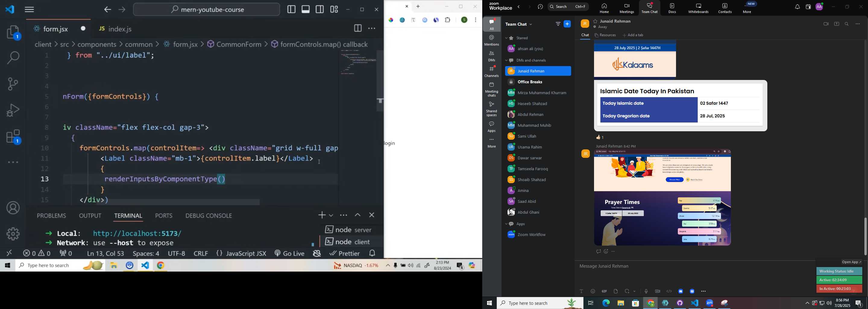Switch to Resources tab in chat

pyautogui.click(x=605, y=35)
